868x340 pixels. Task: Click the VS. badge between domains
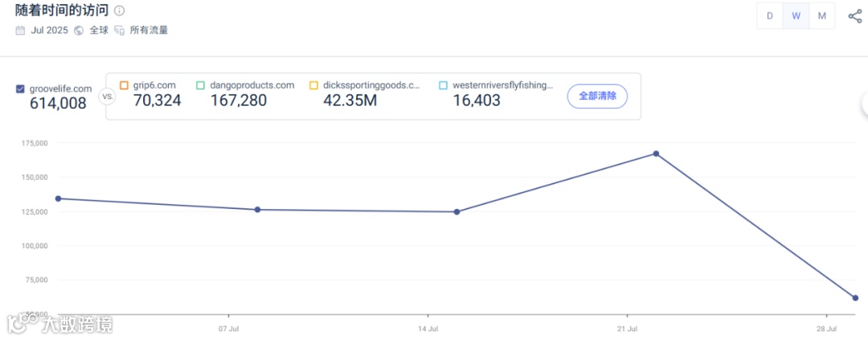(x=106, y=96)
